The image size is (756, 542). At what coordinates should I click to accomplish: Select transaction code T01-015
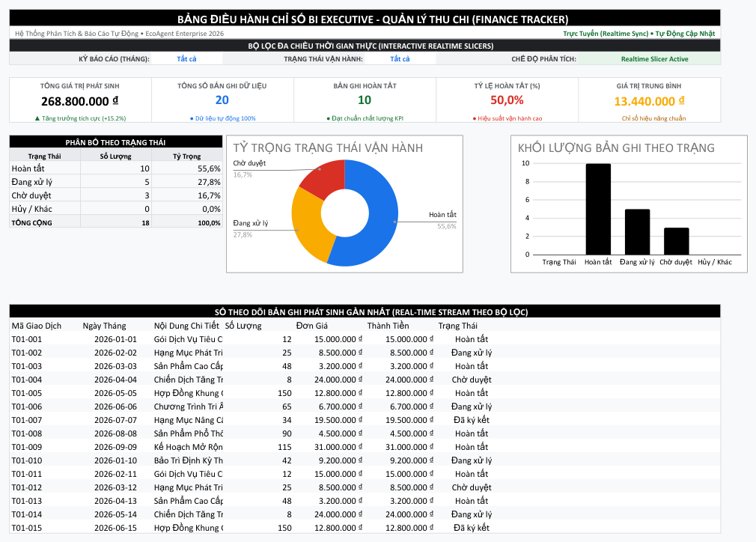(27, 528)
